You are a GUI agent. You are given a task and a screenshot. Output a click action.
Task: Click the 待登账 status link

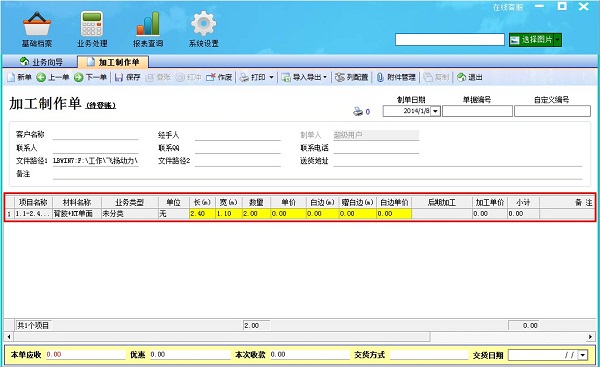click(x=101, y=105)
